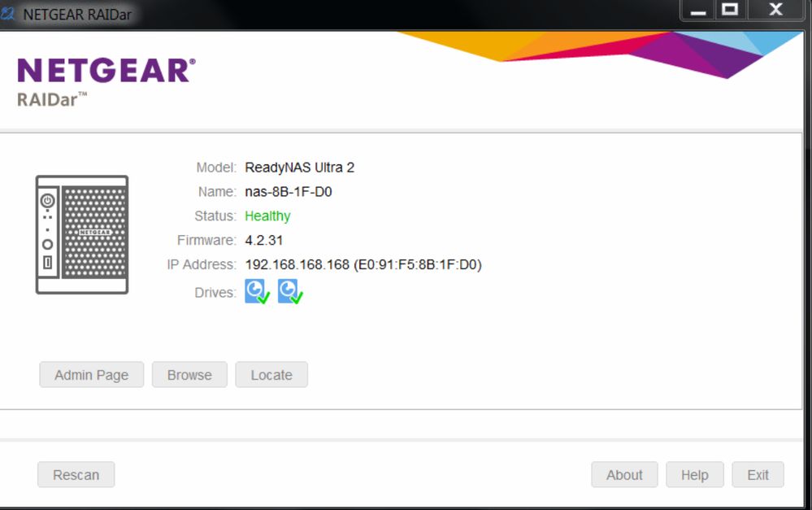This screenshot has height=510, width=812.
Task: Rescan the network for devices
Action: 76,475
